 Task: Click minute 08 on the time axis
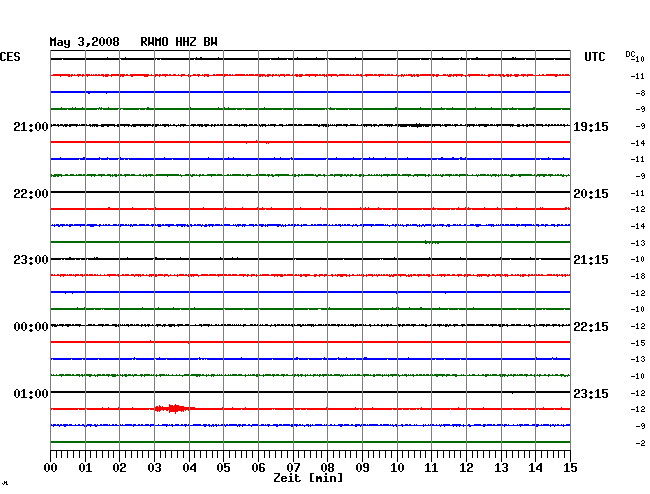(327, 468)
